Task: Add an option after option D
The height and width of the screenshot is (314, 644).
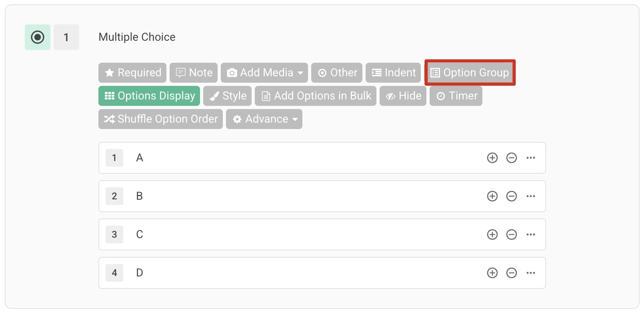Action: [492, 273]
